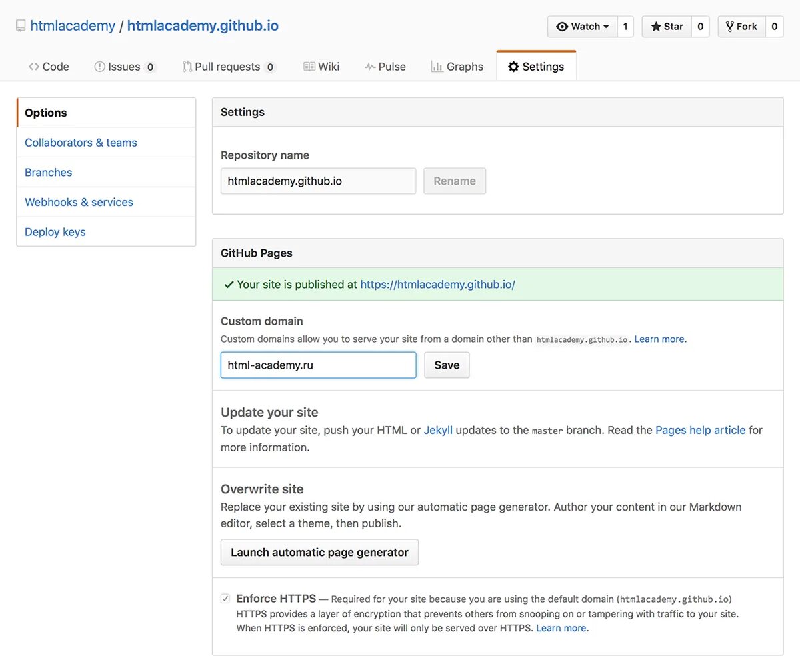Open the Jekyll link
This screenshot has width=800, height=672.
click(438, 430)
